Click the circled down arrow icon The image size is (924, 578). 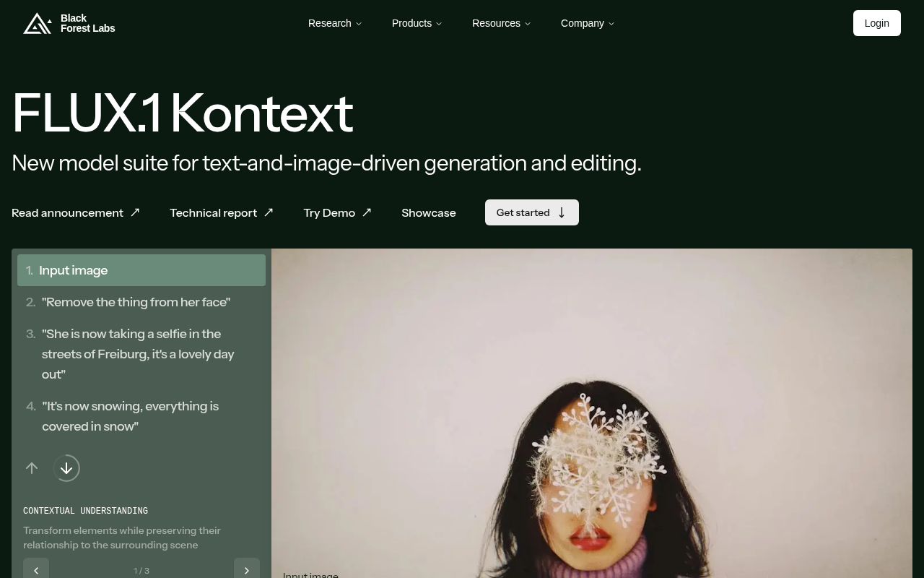click(66, 468)
